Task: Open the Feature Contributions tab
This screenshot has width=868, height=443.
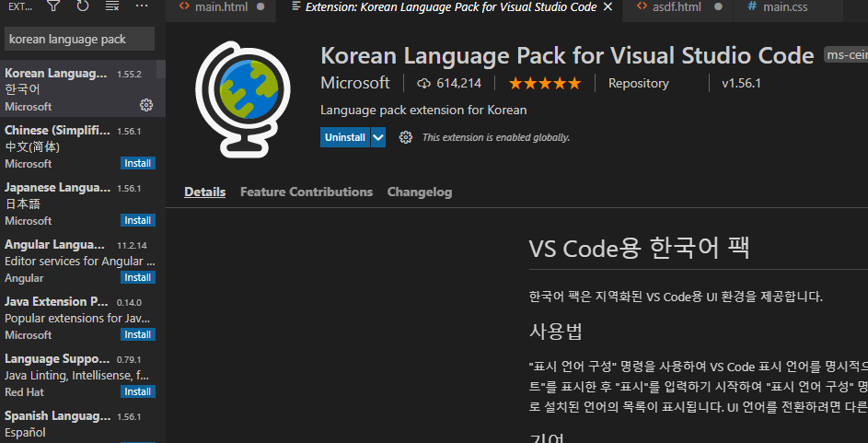Action: [307, 192]
